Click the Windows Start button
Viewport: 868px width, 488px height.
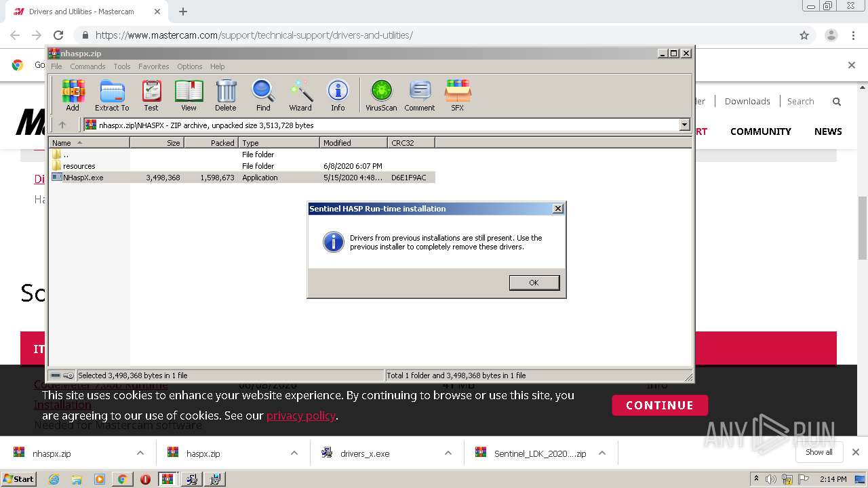pos(18,479)
